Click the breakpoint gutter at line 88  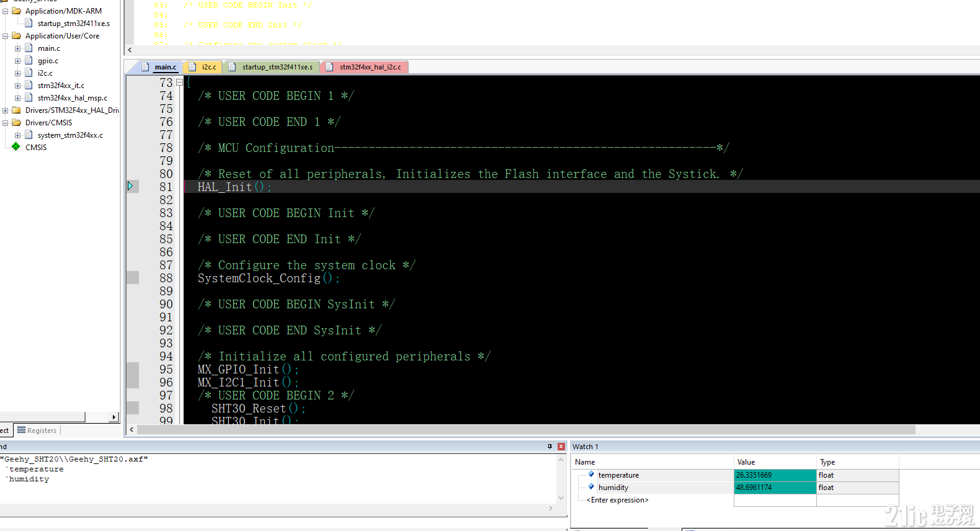click(x=133, y=278)
